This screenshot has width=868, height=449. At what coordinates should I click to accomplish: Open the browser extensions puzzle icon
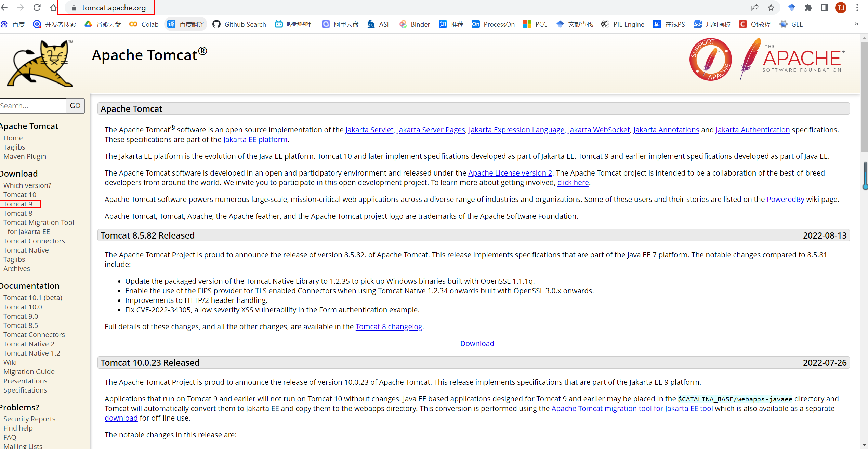point(808,8)
